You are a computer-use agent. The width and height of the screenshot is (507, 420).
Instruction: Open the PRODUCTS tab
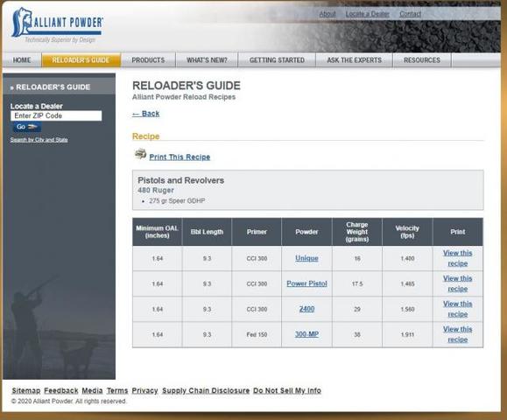click(148, 60)
